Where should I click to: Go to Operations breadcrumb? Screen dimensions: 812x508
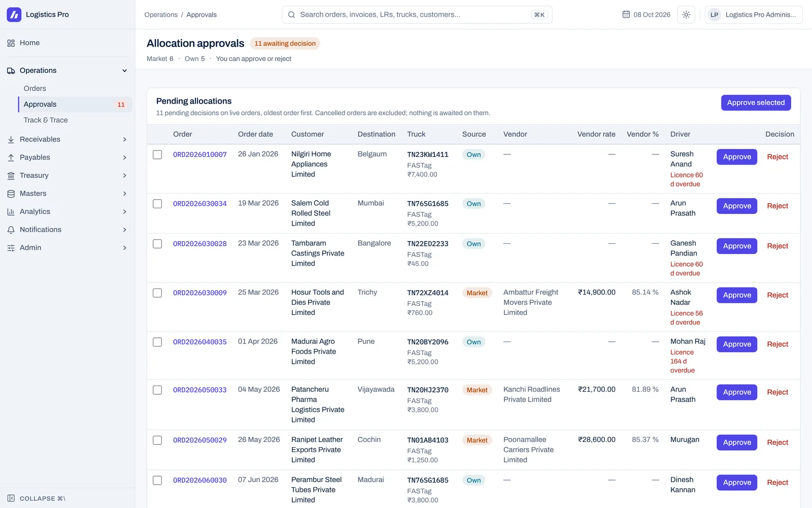point(161,15)
